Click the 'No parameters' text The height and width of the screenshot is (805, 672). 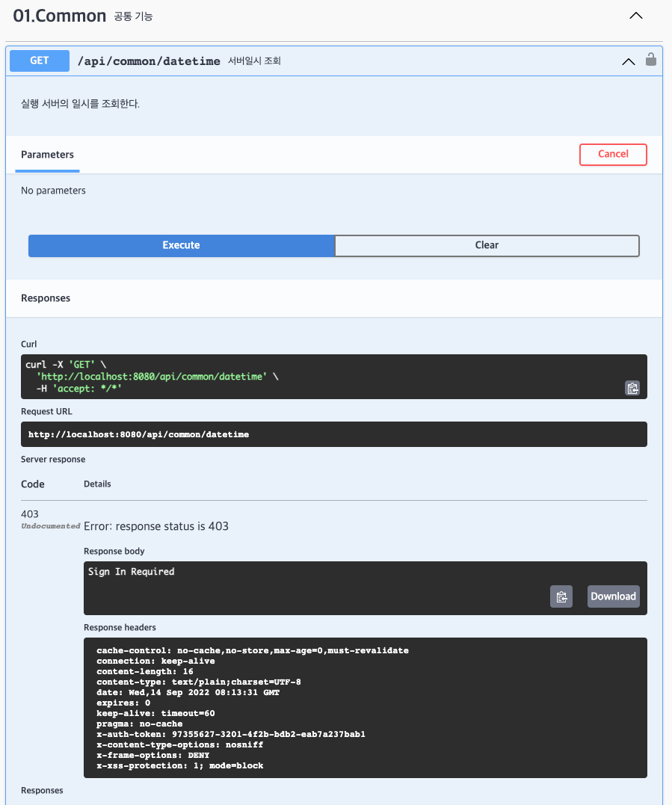(x=53, y=191)
